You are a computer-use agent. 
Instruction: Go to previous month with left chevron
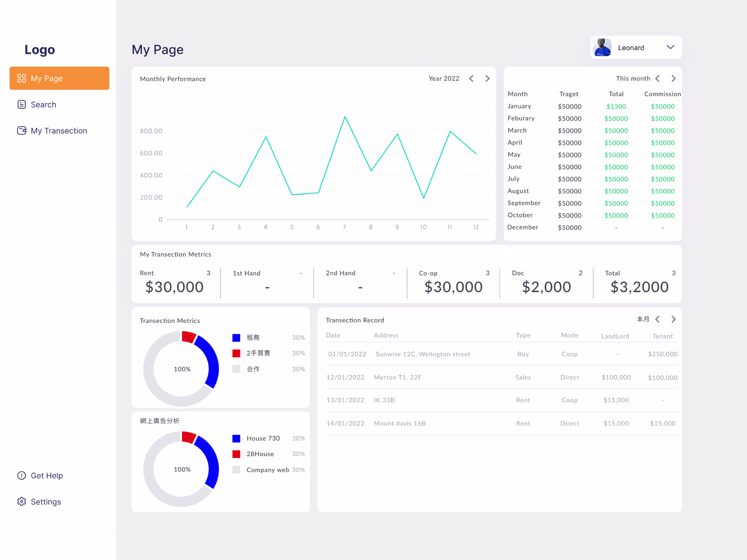pyautogui.click(x=658, y=78)
